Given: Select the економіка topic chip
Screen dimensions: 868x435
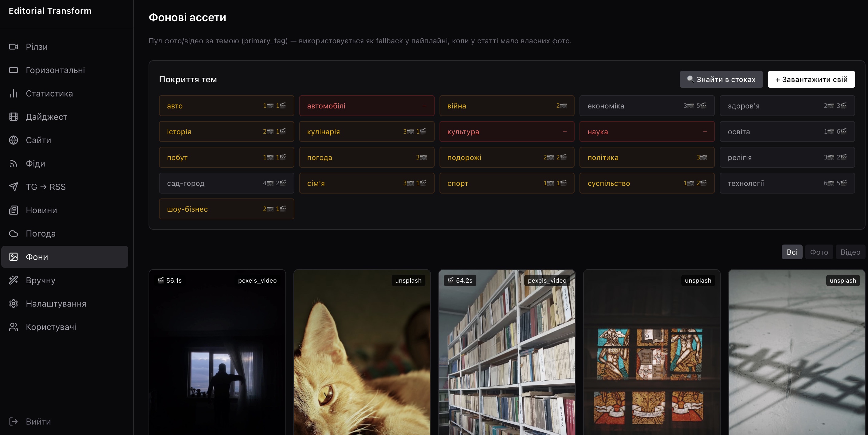Looking at the screenshot, I should pyautogui.click(x=647, y=106).
